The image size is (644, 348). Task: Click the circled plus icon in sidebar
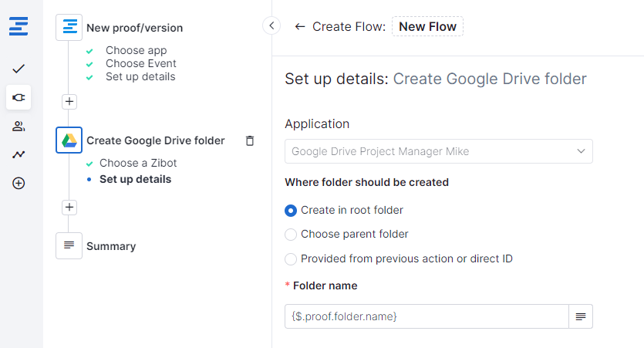tap(19, 183)
